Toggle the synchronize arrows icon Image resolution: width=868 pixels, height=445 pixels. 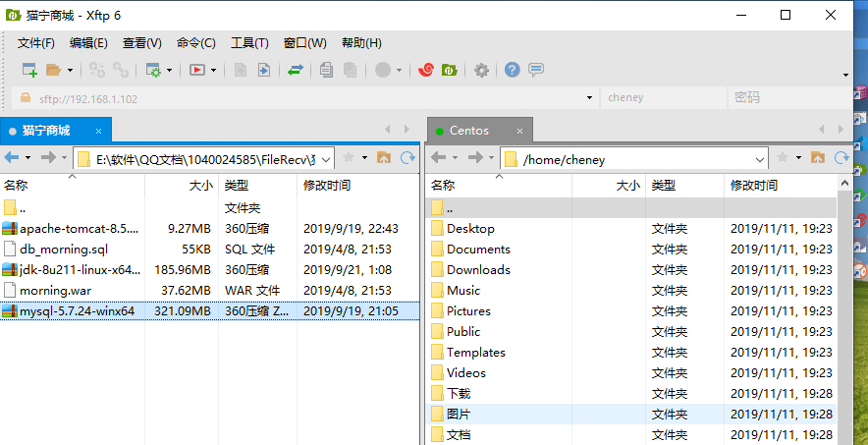click(296, 71)
